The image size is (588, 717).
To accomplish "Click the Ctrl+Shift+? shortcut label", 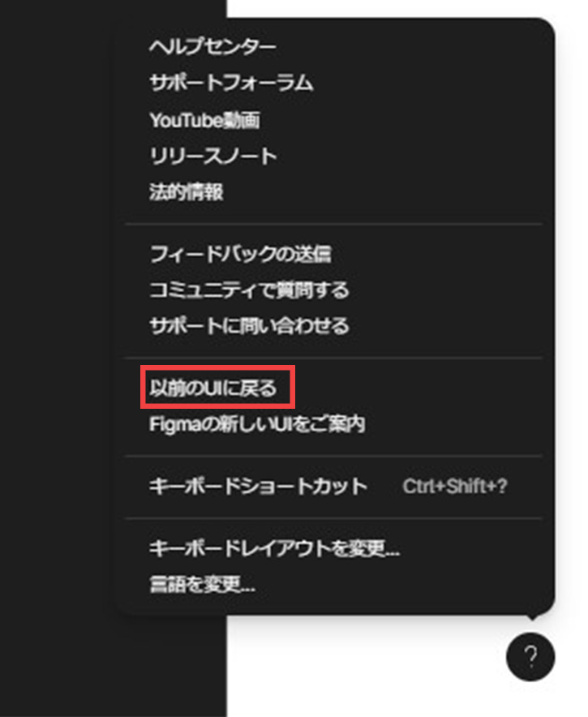I will (455, 486).
